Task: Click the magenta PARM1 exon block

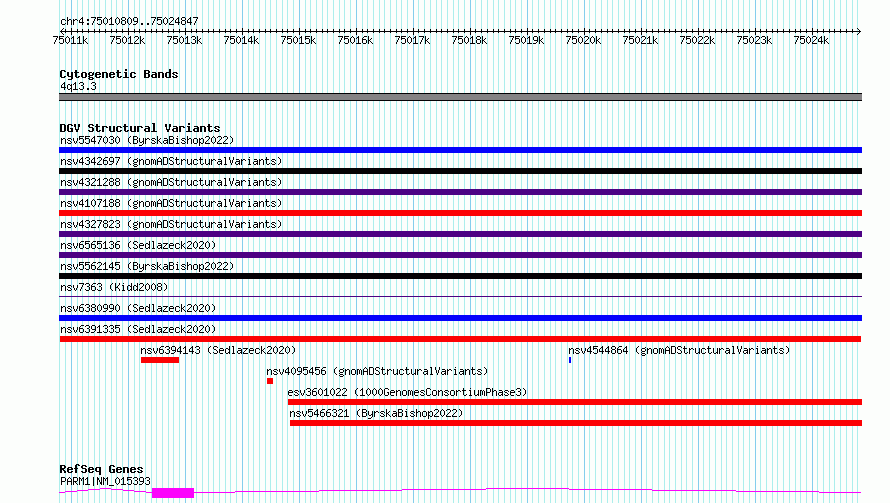Action: tap(173, 493)
